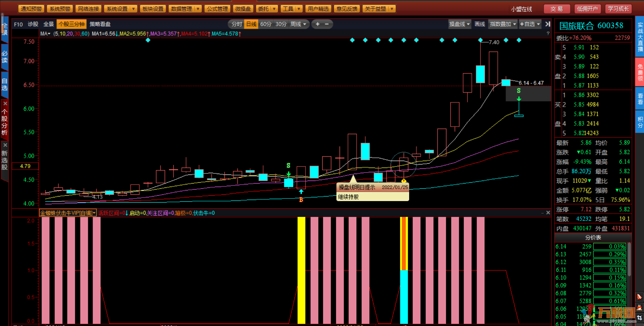Open 策略看盘 tab
Screen dimensions: 644x326
(x=100, y=24)
